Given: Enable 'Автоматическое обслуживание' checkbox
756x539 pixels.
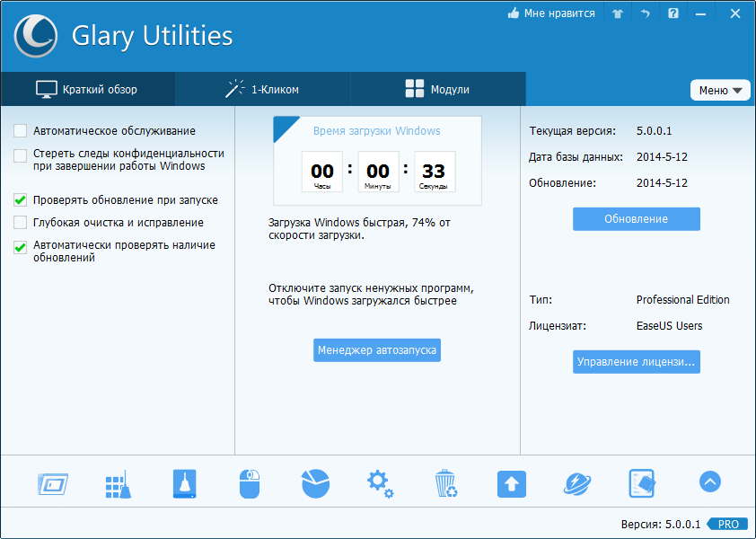Looking at the screenshot, I should 21,131.
